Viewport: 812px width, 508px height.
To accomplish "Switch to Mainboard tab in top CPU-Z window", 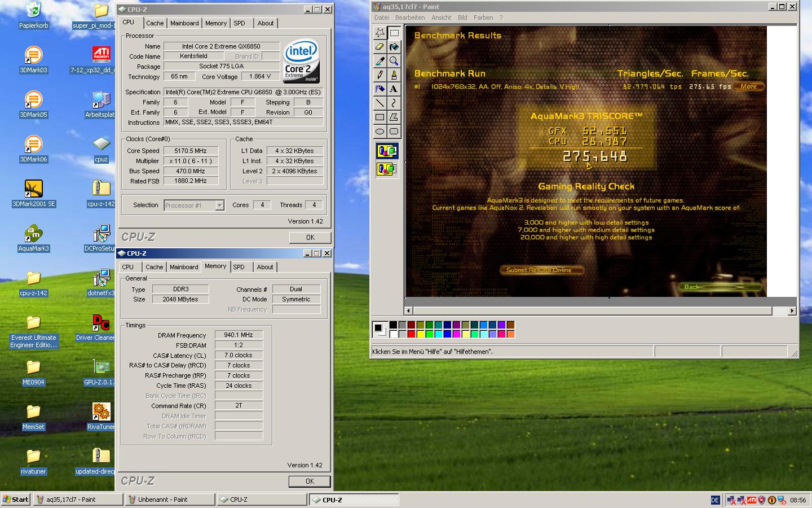I will [x=184, y=23].
